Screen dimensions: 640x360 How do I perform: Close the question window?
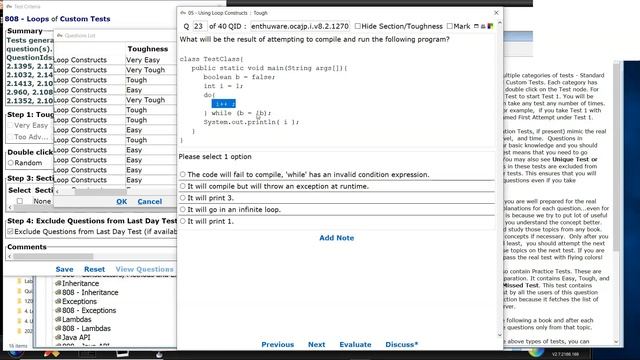[x=496, y=13]
